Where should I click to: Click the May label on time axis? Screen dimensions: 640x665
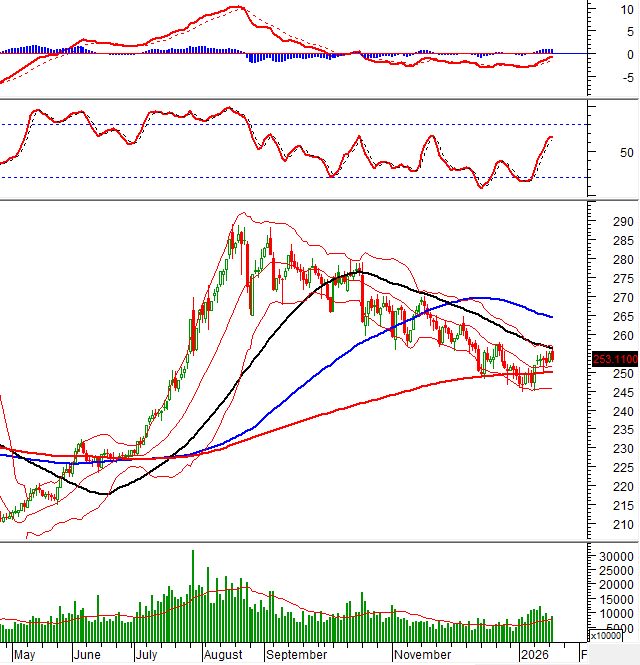click(26, 655)
